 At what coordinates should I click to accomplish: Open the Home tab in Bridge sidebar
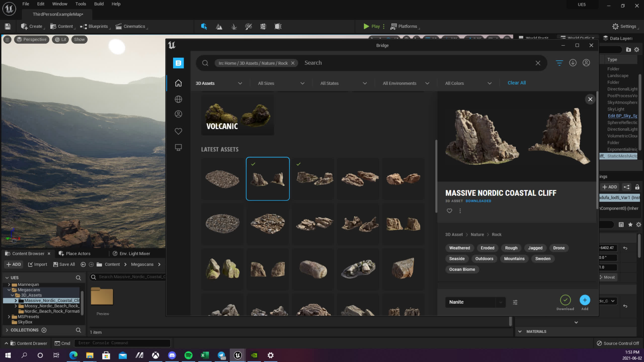[x=178, y=83]
